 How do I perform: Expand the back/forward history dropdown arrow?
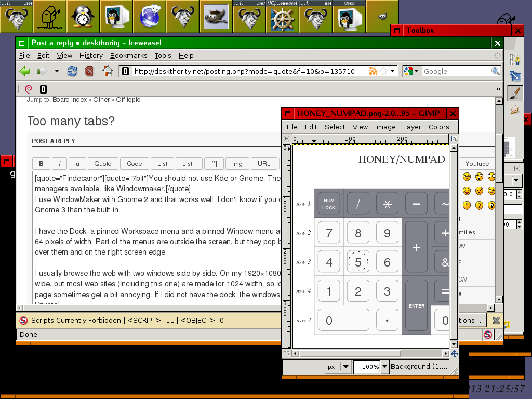[x=57, y=71]
